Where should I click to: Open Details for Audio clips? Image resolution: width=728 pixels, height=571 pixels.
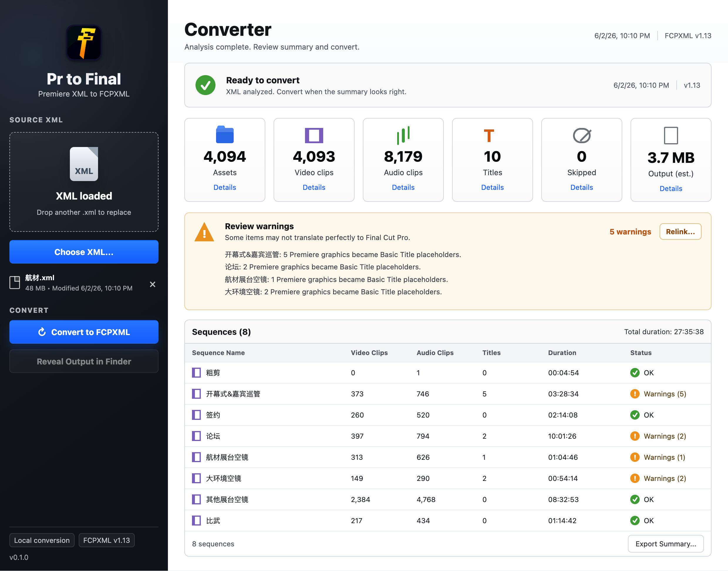pos(403,187)
